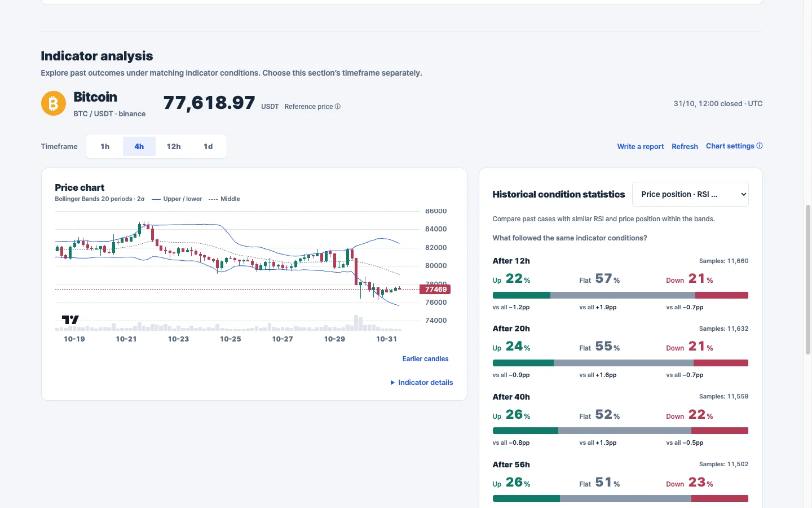Screen dimensions: 812x508
Task: Click the Bollinger Bands 20 periods legend
Action: click(100, 199)
